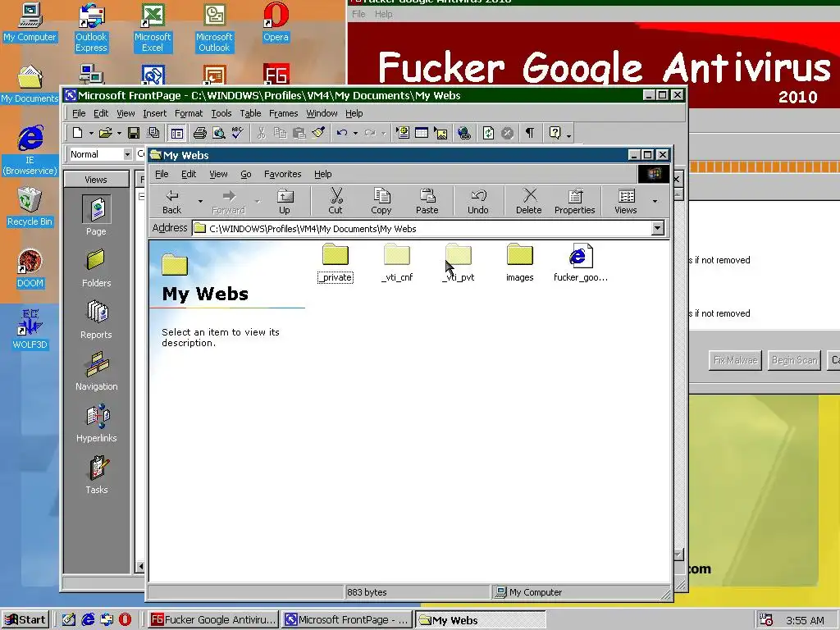Expand the Normal style combo box

(127, 154)
